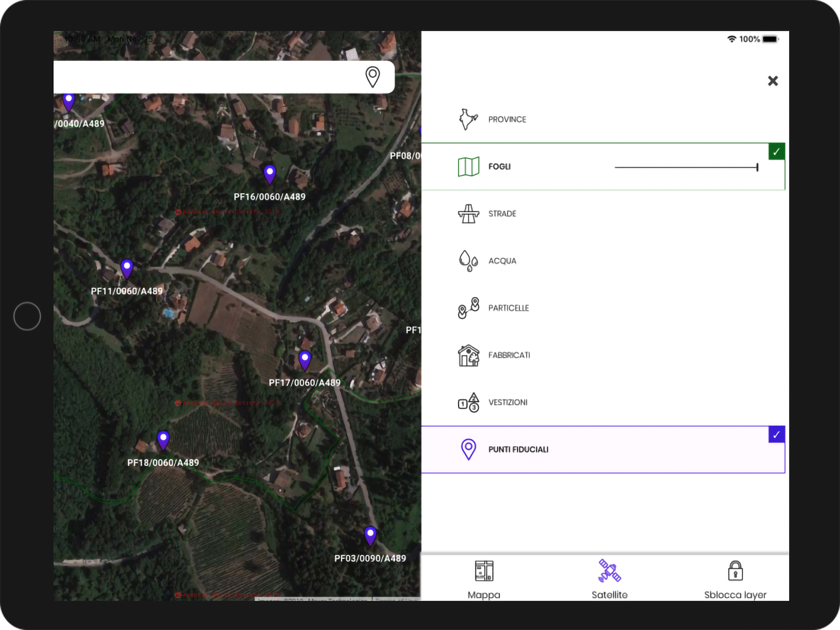840x630 pixels.
Task: Tap the PF17/0060/A489 map marker
Action: click(305, 360)
